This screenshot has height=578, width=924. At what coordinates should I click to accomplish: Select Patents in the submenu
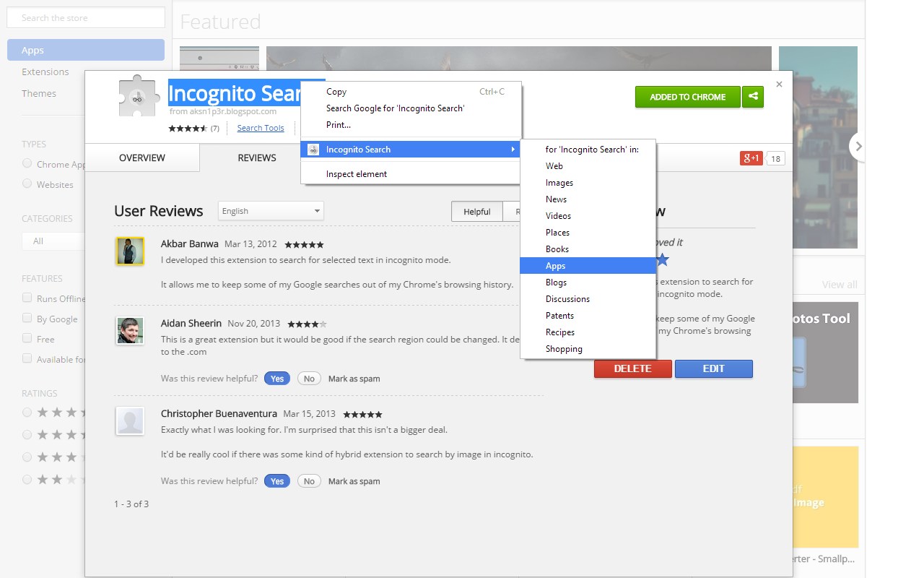[x=588, y=316]
